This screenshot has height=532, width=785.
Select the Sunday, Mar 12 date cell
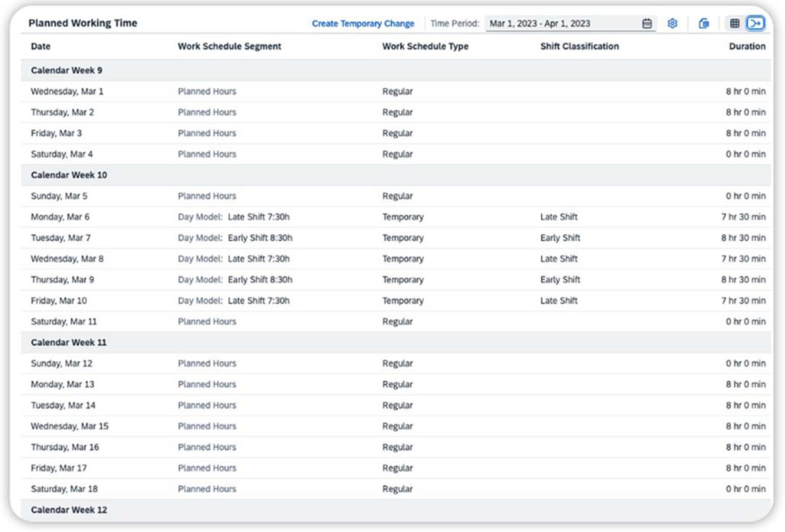(x=62, y=363)
